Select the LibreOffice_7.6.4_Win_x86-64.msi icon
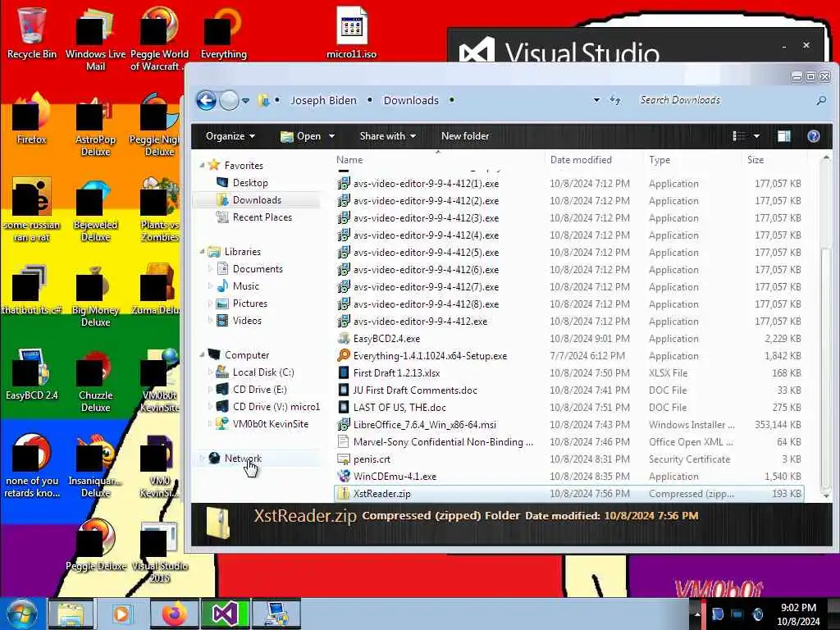This screenshot has height=630, width=840. (344, 424)
